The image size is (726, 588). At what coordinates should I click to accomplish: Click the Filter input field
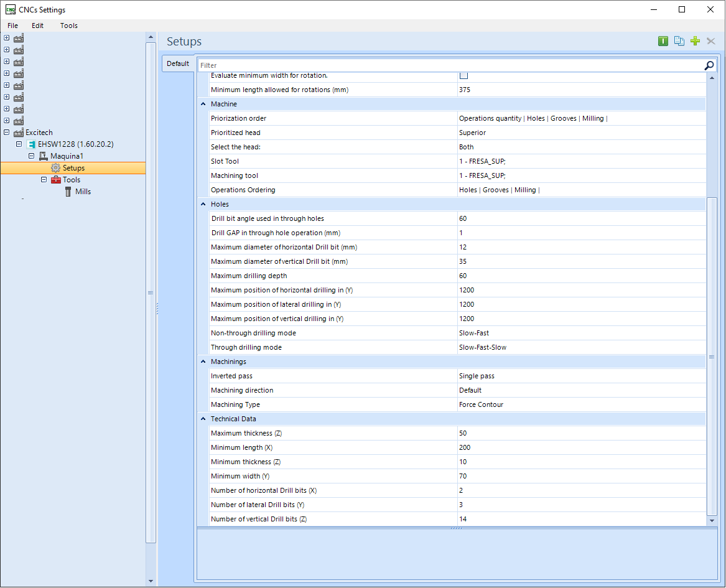click(x=450, y=65)
